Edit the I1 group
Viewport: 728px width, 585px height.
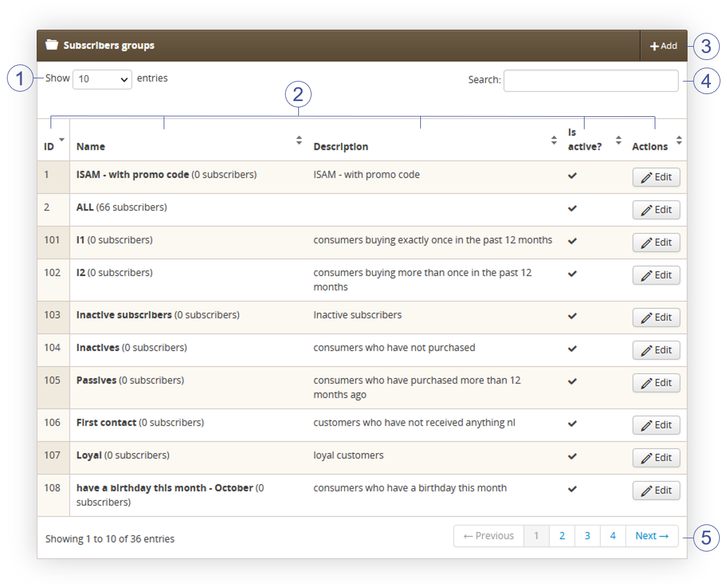coord(656,243)
